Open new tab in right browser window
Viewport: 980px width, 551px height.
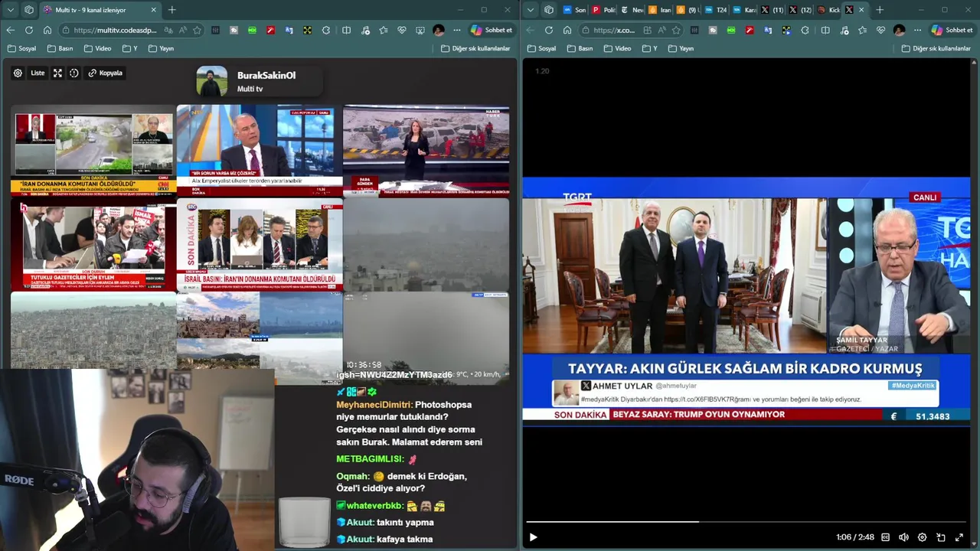[x=880, y=10]
